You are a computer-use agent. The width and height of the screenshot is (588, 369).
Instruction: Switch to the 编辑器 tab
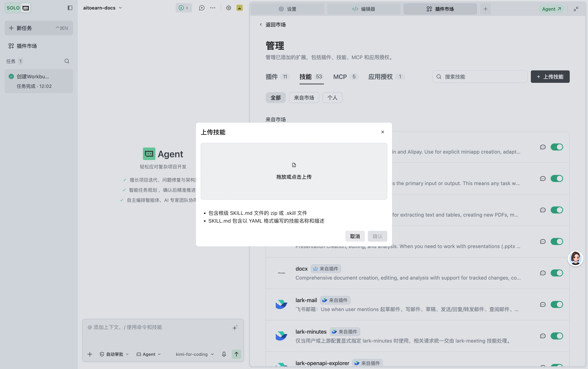(x=364, y=9)
